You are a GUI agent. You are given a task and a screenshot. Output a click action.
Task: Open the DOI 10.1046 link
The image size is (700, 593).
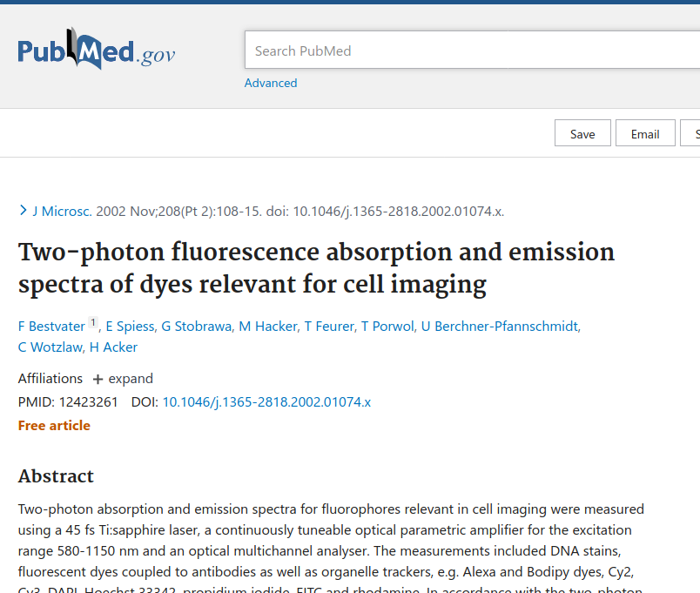coord(266,402)
